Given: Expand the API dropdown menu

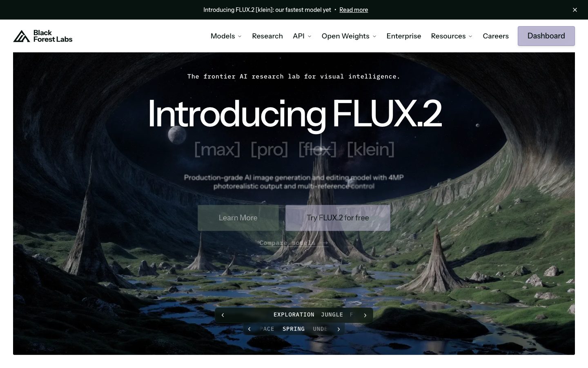Looking at the screenshot, I should coord(302,36).
